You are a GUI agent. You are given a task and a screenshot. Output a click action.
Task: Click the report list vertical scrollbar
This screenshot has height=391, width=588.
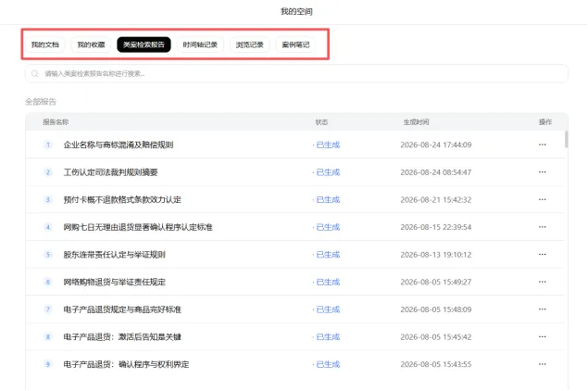coord(567,139)
